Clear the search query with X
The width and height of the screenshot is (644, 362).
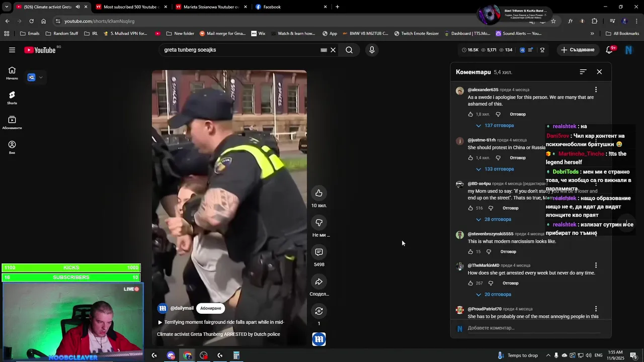(x=333, y=50)
